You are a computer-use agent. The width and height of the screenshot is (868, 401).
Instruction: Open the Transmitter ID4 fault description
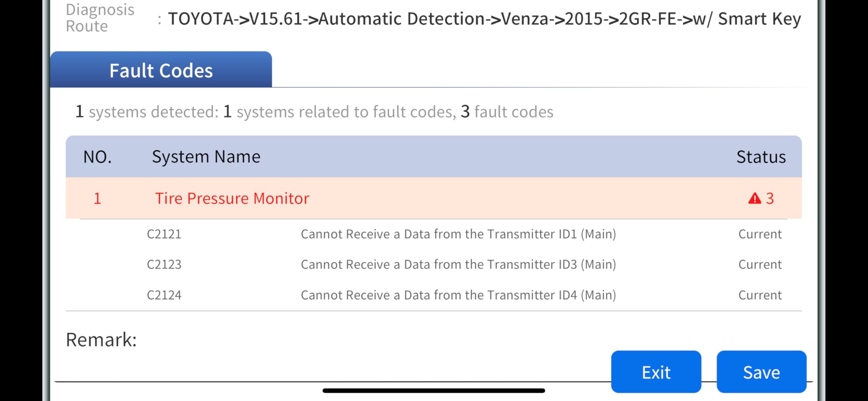point(458,295)
